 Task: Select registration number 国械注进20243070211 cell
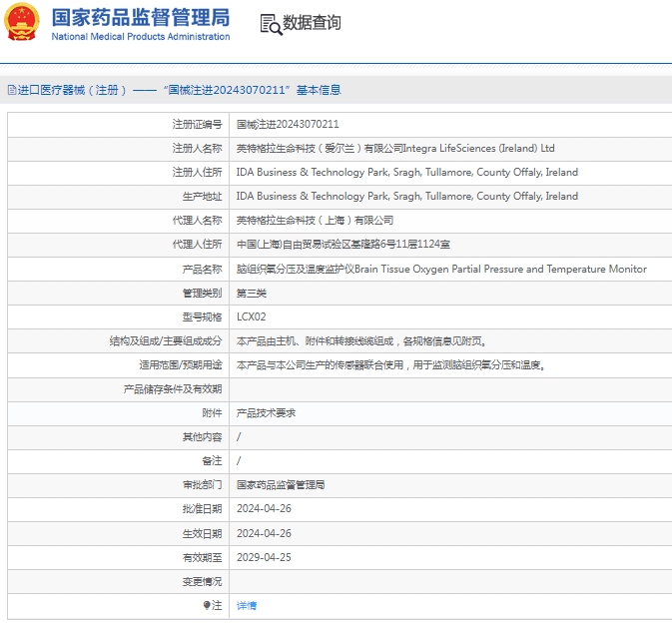click(x=288, y=124)
